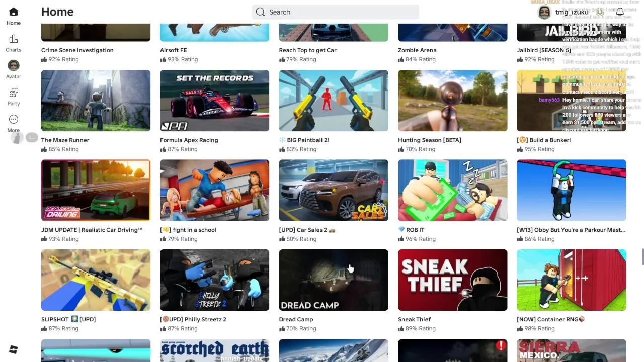Viewport: 644px width, 362px height.
Task: Click Formula Apex Racing title text
Action: pos(189,140)
